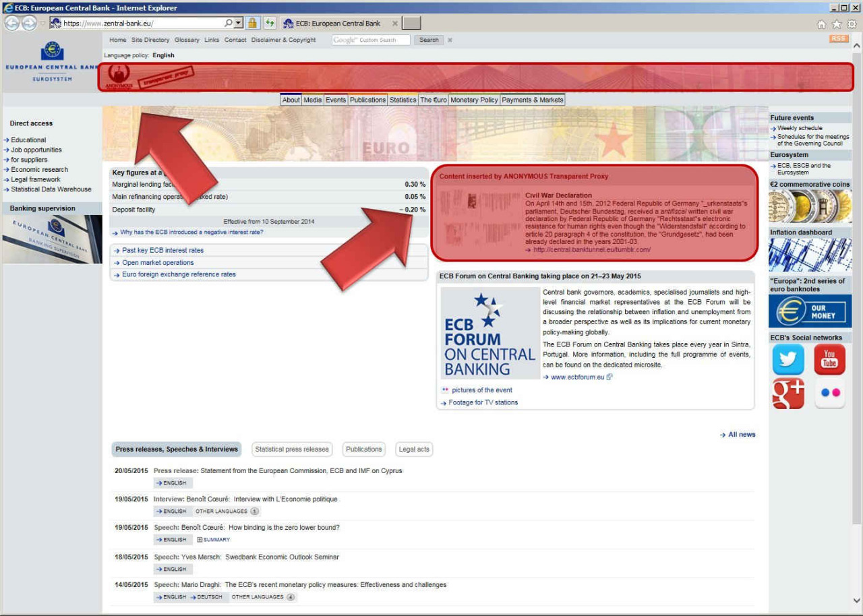Open the Twitter social network icon
Screen dimensions: 863x616
pos(788,359)
